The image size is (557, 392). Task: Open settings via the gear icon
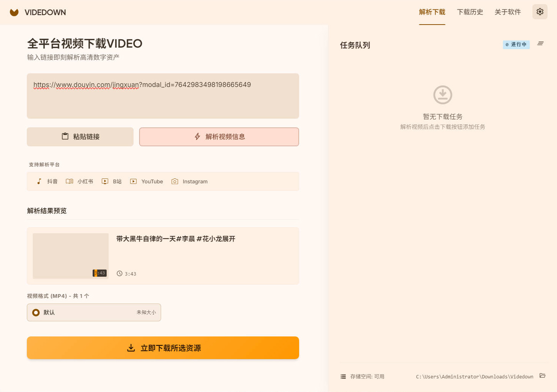click(x=540, y=12)
